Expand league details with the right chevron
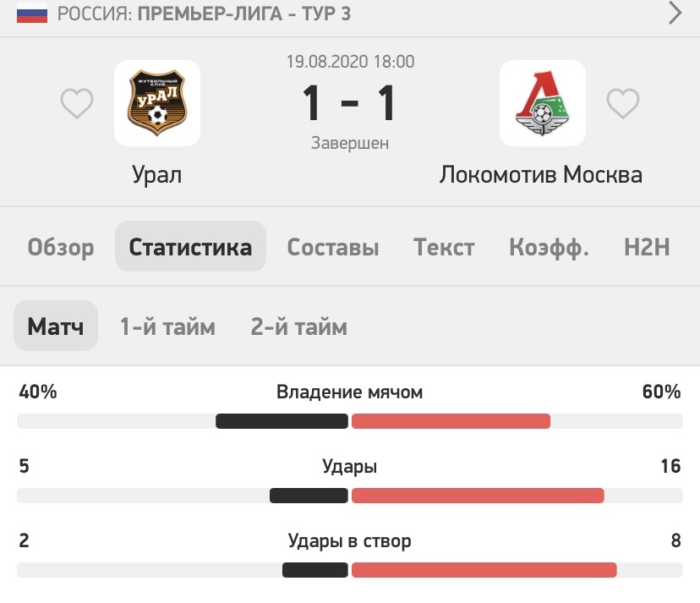The height and width of the screenshot is (603, 700). click(675, 13)
